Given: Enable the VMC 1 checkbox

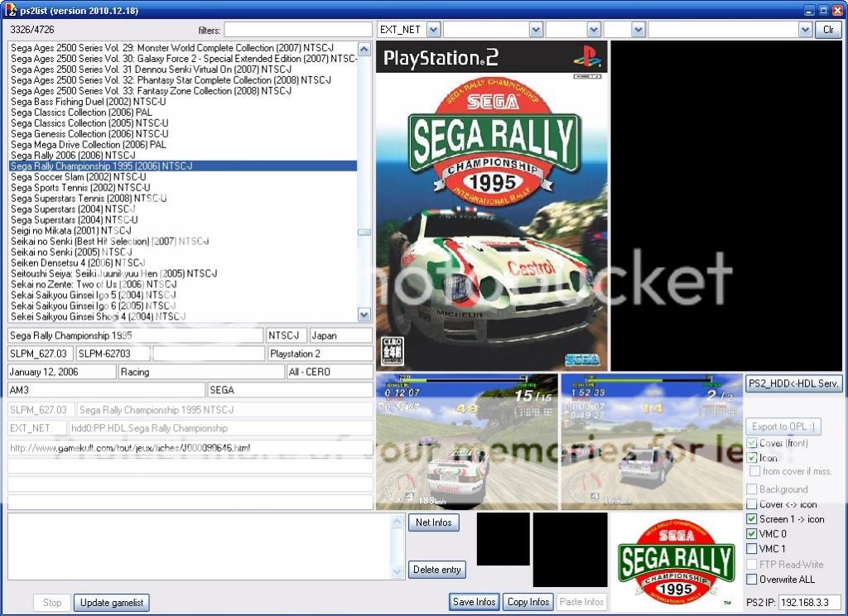Looking at the screenshot, I should coord(754,549).
